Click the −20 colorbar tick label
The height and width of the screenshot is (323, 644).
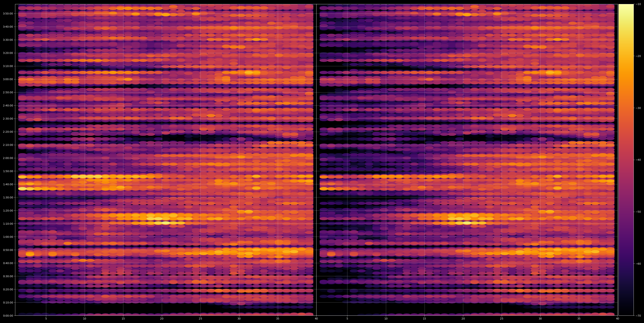pos(638,56)
